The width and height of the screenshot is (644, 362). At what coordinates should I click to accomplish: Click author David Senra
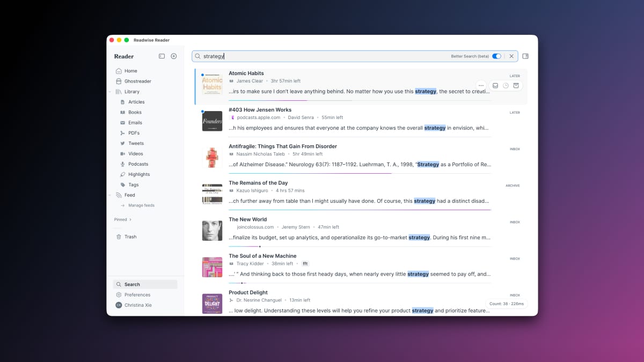click(301, 117)
